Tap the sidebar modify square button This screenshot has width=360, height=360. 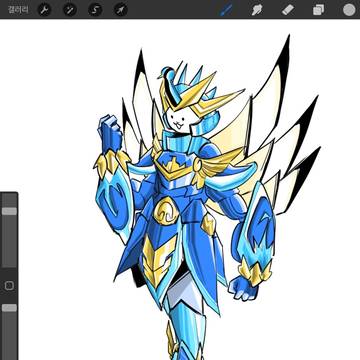point(9,286)
